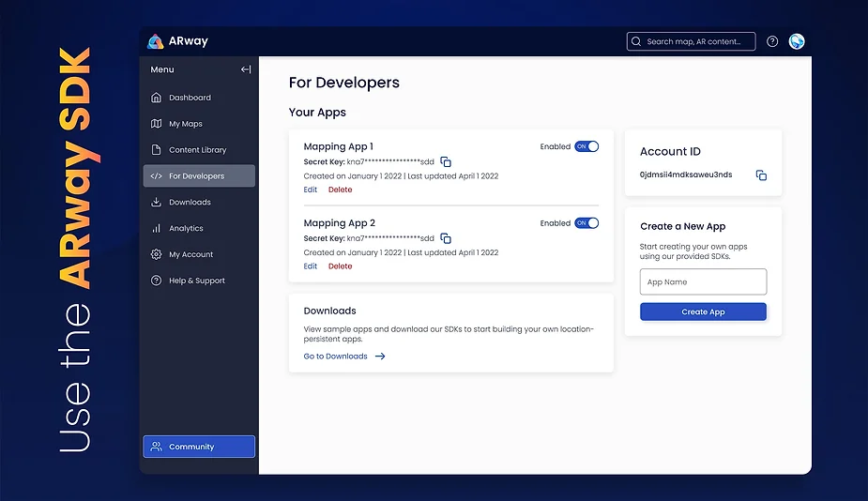Image resolution: width=868 pixels, height=501 pixels.
Task: Click the For Developers page heading
Action: 343,83
